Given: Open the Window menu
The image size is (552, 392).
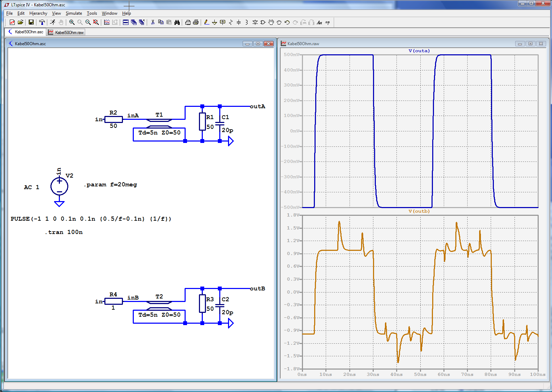Looking at the screenshot, I should click(110, 13).
